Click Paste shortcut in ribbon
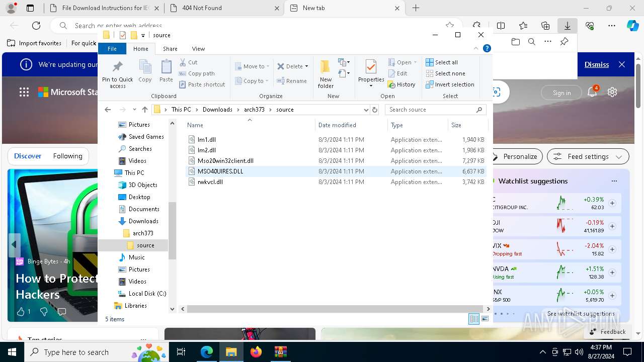The width and height of the screenshot is (644, 362). pos(202,84)
